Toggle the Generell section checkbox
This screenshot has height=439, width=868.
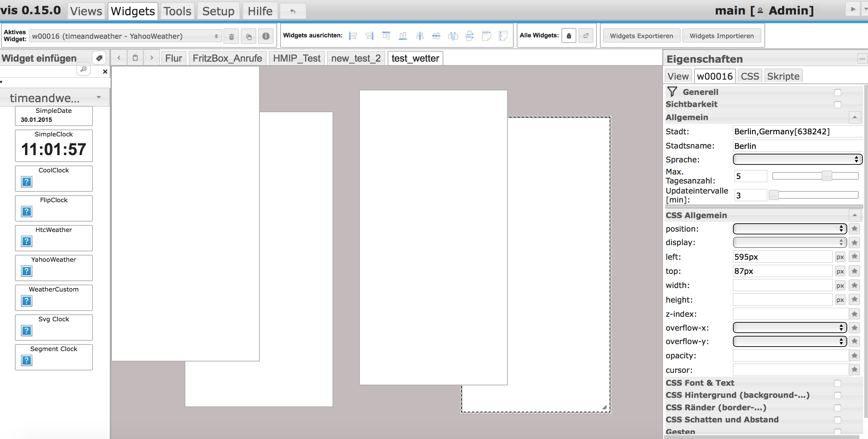tap(837, 92)
